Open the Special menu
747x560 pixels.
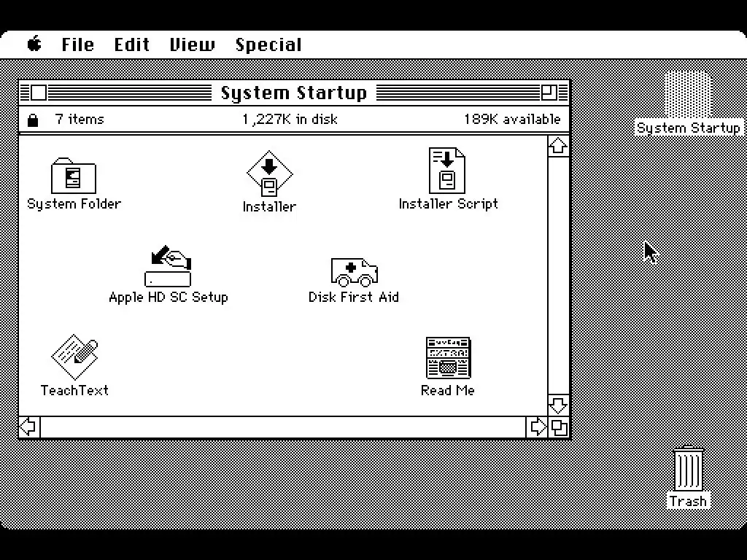(x=268, y=45)
